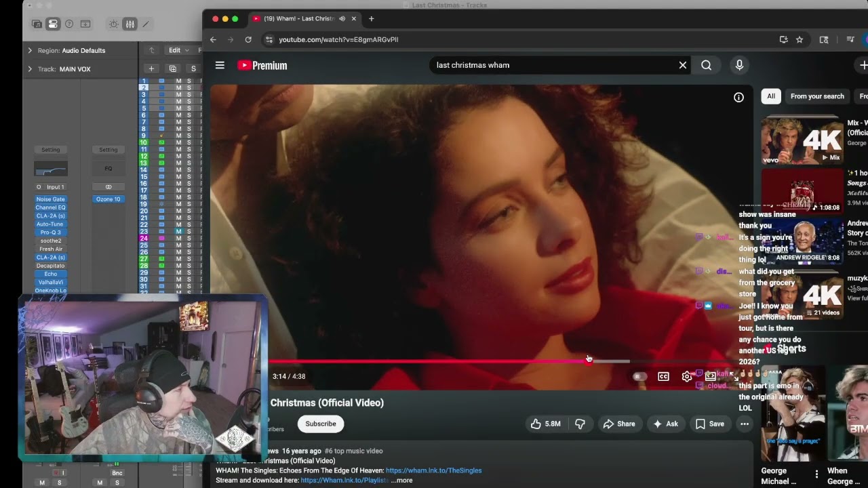Toggle the autoplay switch in the player
Screen dimensions: 868x488
[x=639, y=376]
